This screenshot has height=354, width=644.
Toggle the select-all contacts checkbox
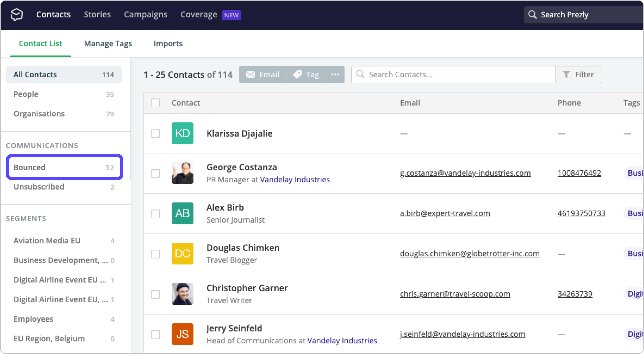(155, 103)
